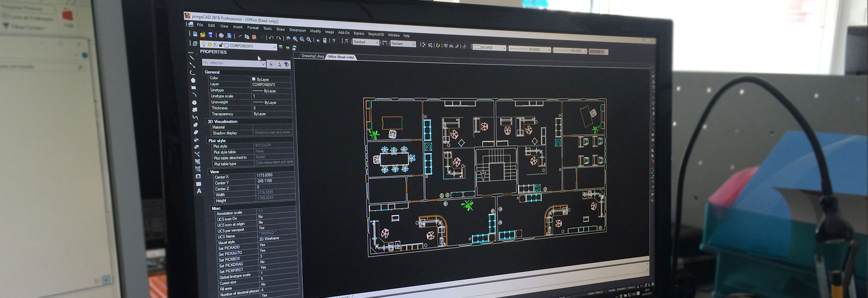Click the Visual style 2D Wireframe value

point(269,238)
